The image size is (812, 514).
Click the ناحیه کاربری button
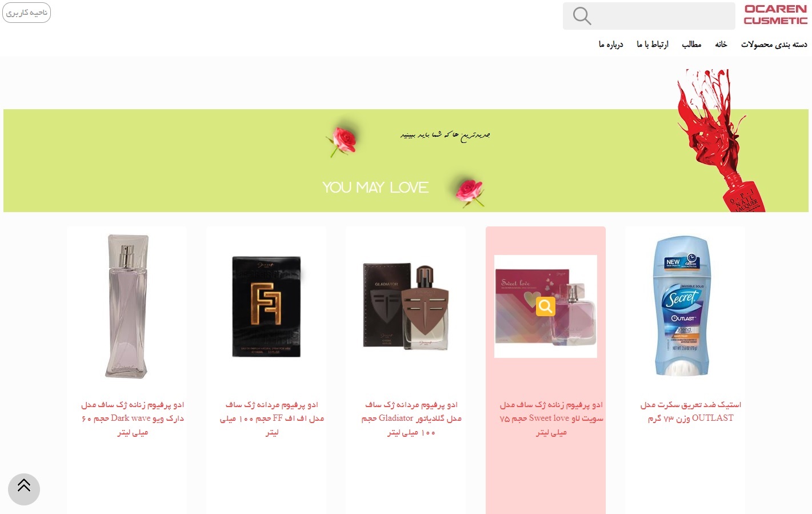coord(26,13)
